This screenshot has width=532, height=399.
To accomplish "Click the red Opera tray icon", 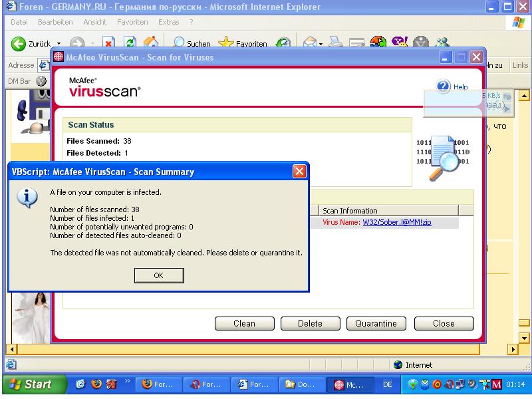I will tap(450, 384).
